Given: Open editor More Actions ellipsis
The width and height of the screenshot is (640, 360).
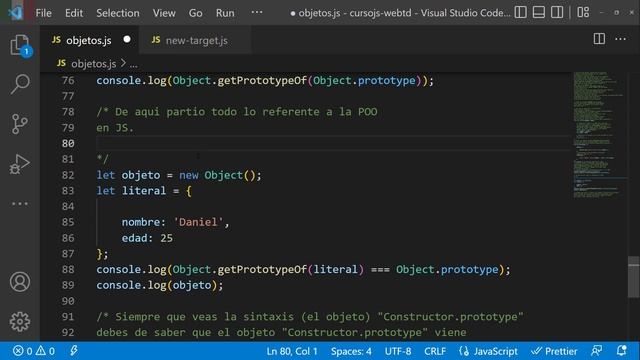Looking at the screenshot, I should click(620, 39).
